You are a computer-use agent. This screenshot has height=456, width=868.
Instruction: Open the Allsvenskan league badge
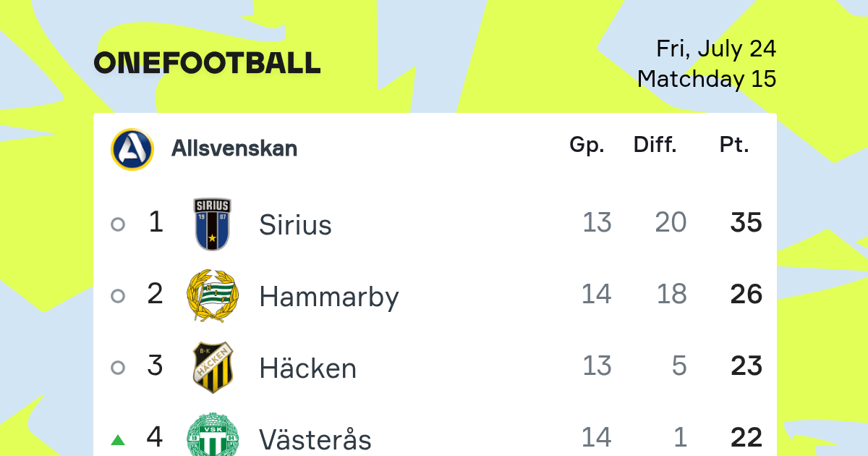pos(132,149)
